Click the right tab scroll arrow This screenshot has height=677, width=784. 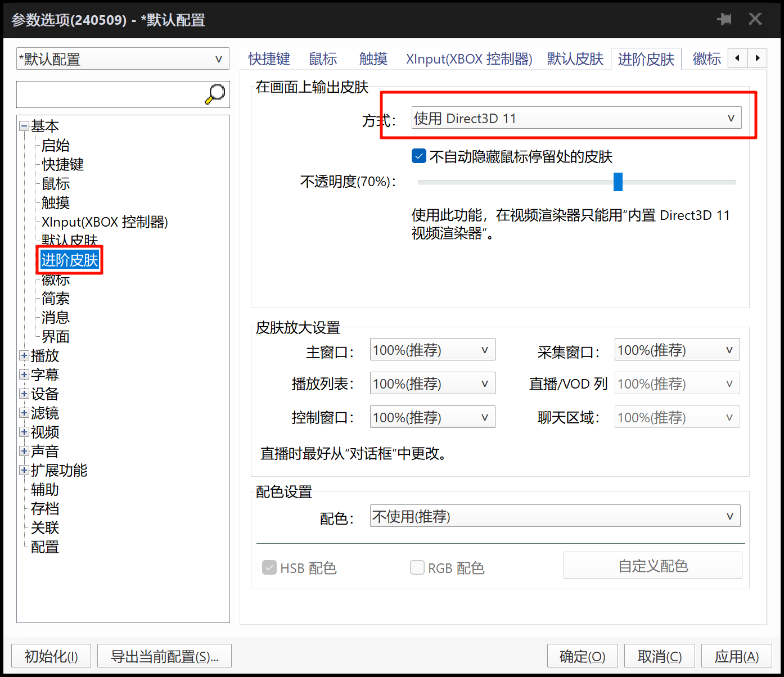pos(758,58)
